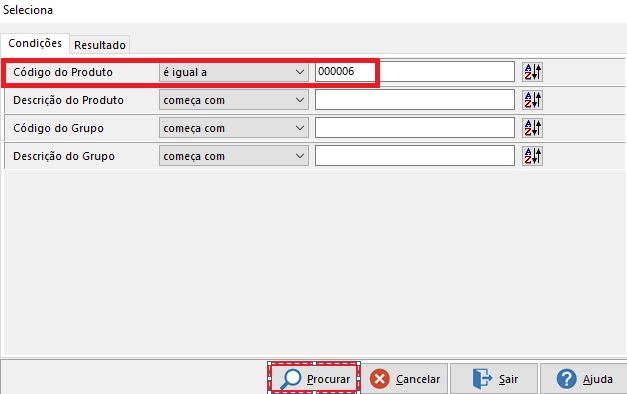
Task: Open the Descrição do Grupo condition dropdown
Action: click(x=234, y=156)
